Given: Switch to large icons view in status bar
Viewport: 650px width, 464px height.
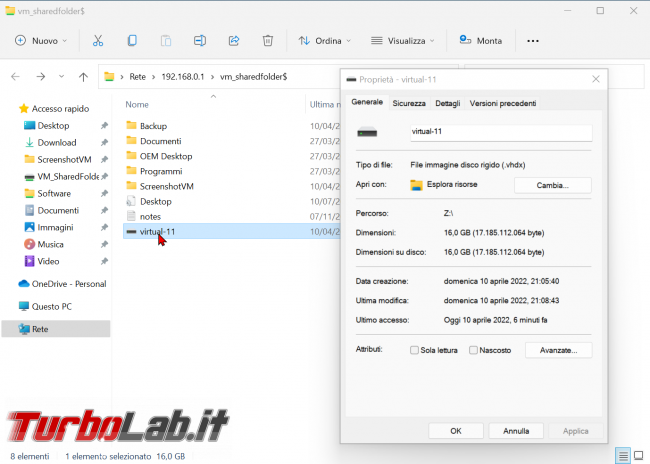Looking at the screenshot, I should pyautogui.click(x=639, y=456).
